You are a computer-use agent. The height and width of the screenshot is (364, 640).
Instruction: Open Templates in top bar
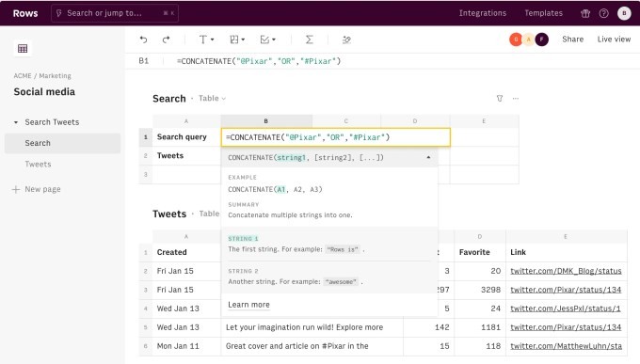[543, 13]
